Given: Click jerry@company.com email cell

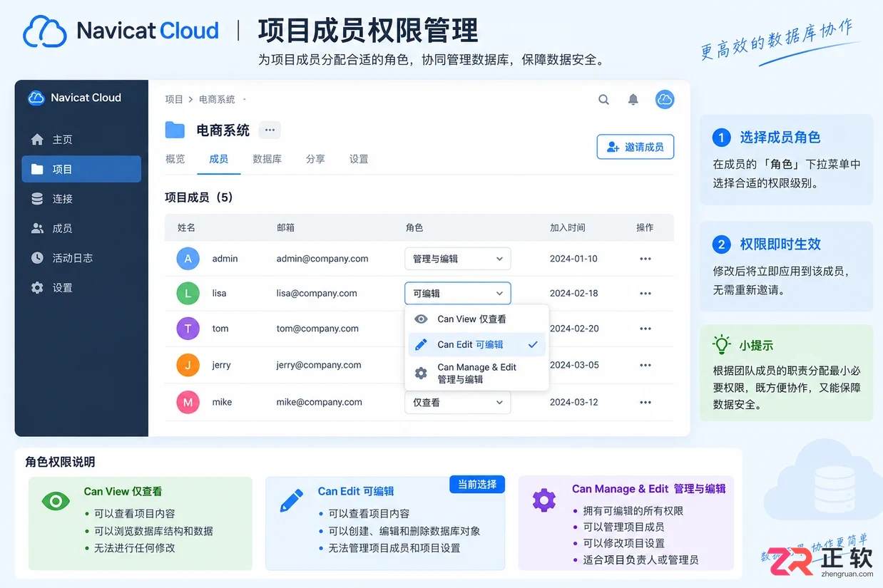Looking at the screenshot, I should click(319, 365).
